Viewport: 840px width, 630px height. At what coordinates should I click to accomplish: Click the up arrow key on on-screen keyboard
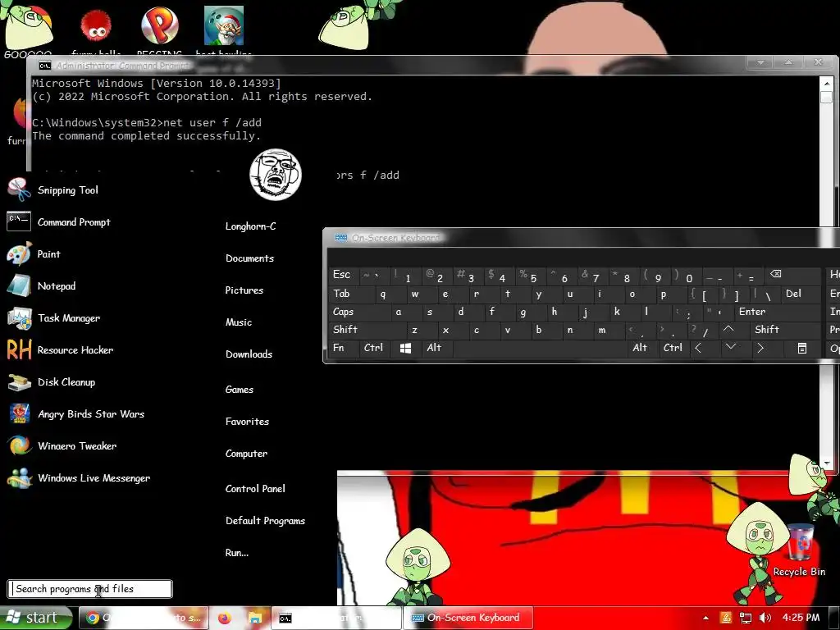pos(728,330)
